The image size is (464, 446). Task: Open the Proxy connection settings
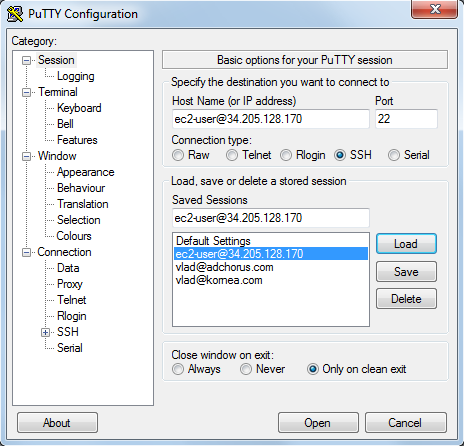(x=70, y=284)
